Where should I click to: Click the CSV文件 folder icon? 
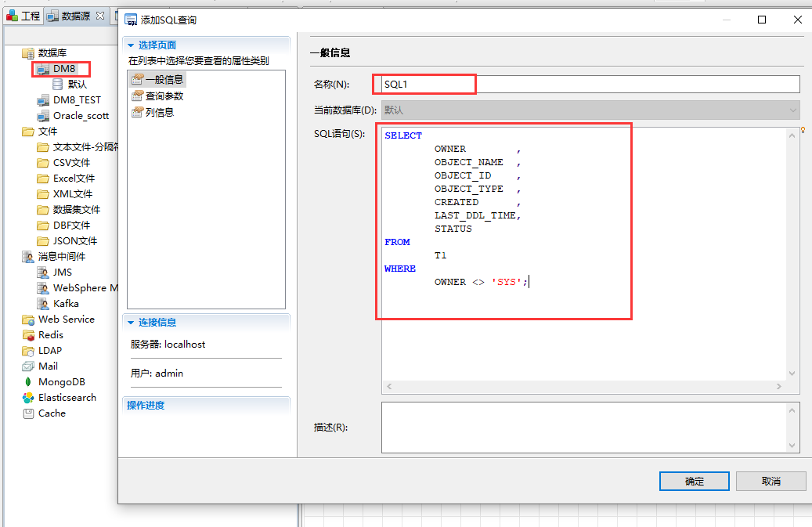point(43,163)
